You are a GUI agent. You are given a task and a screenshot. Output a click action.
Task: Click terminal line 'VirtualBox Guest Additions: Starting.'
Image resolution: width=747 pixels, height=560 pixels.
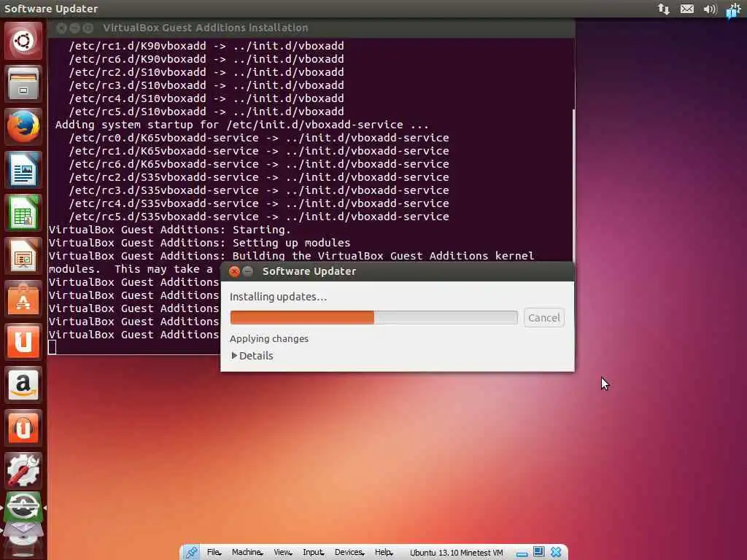click(x=169, y=230)
